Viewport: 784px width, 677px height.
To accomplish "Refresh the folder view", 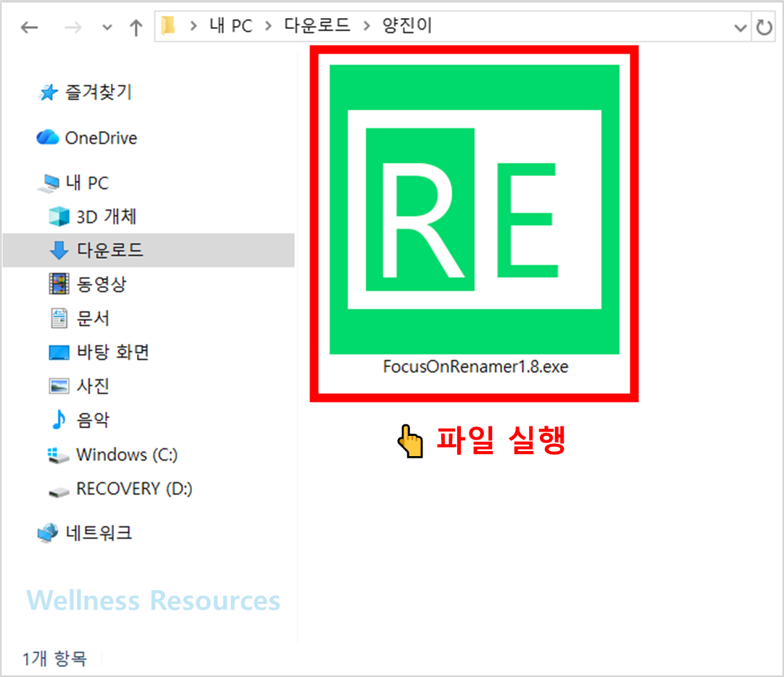I will tap(764, 27).
